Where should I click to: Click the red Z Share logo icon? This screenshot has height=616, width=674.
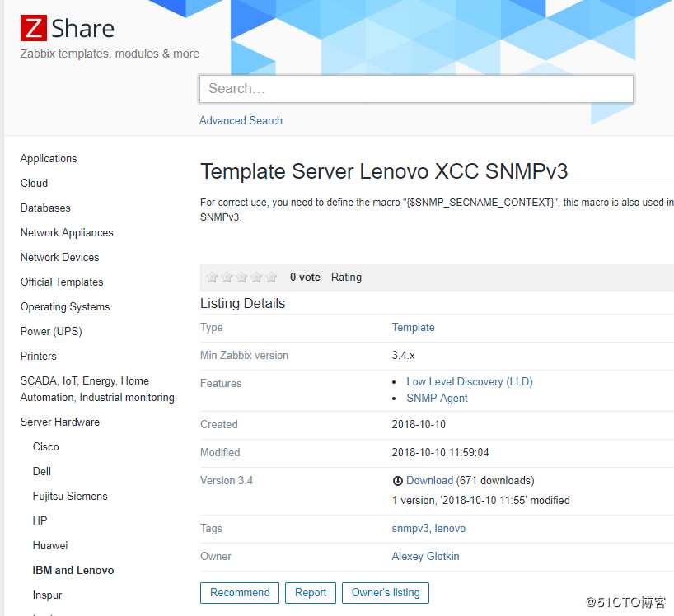point(34,28)
